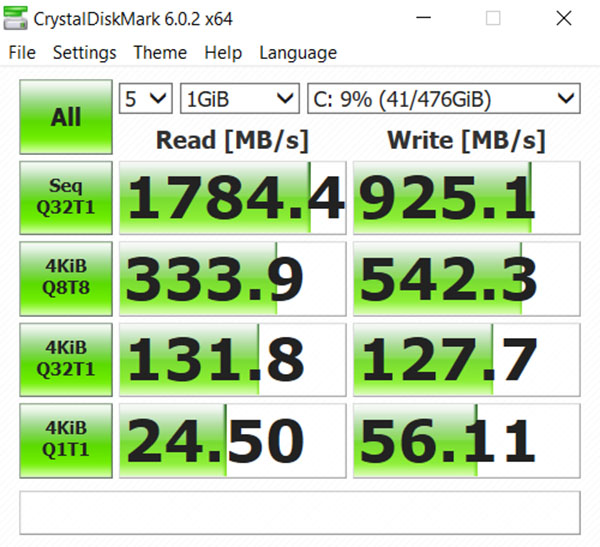Open the C: drive selection dropdown
The image size is (600, 547).
click(444, 98)
